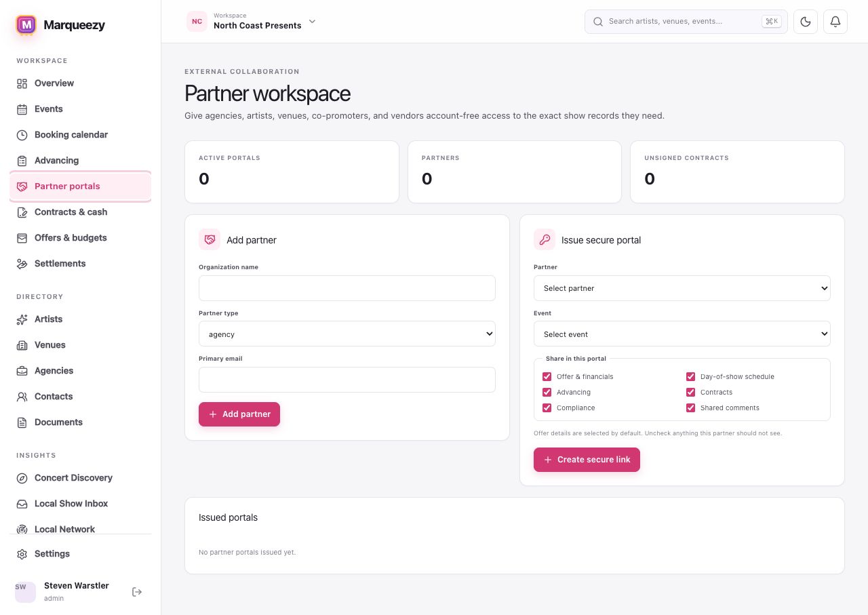Click the Documents file icon

22,422
